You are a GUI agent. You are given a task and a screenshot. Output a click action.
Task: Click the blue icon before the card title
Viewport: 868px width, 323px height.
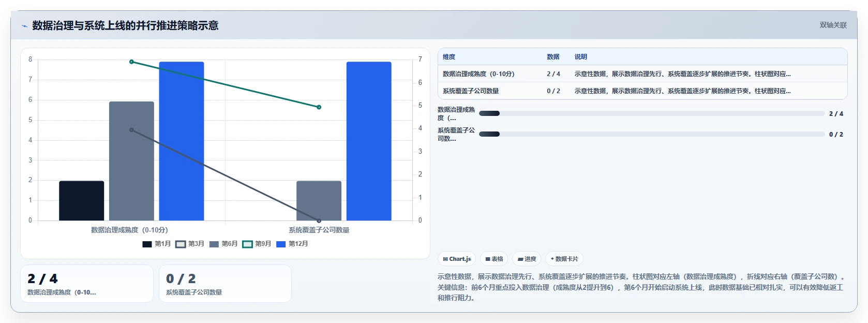tap(24, 26)
